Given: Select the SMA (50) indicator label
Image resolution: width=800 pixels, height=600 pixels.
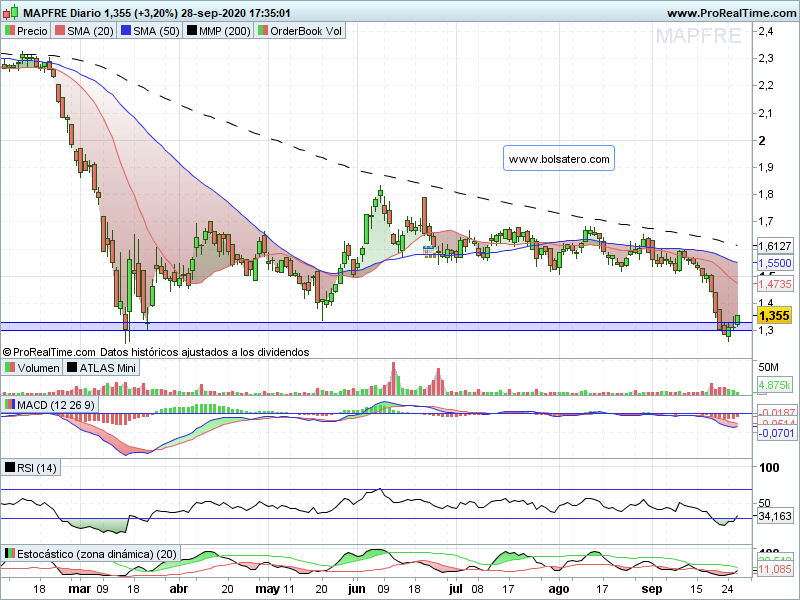Looking at the screenshot, I should coord(157,31).
